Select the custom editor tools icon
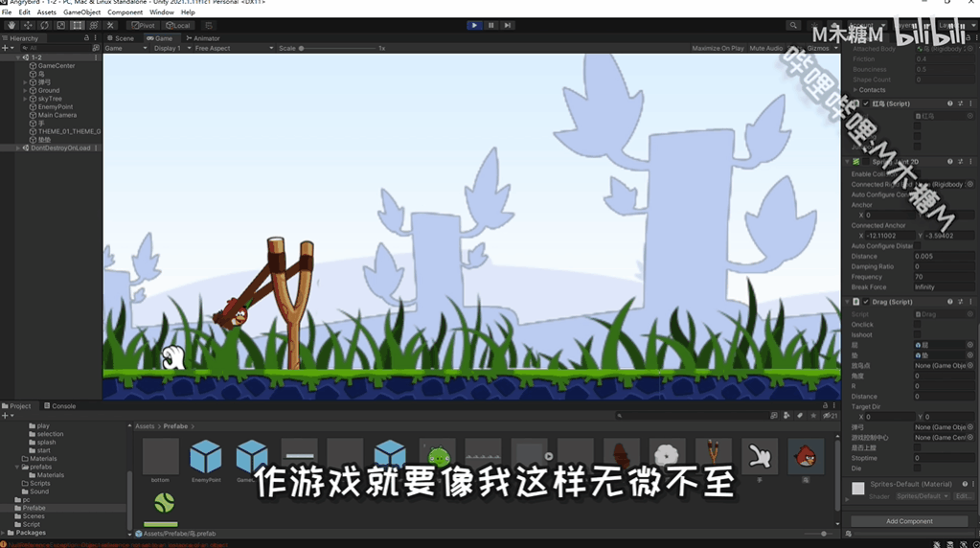Viewport: 980px width, 548px height. pyautogui.click(x=110, y=26)
